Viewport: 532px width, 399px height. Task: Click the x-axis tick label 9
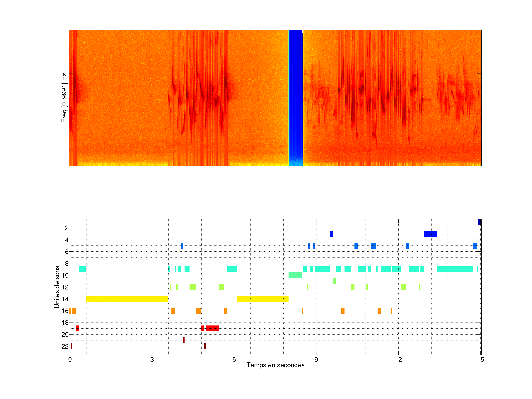point(316,359)
